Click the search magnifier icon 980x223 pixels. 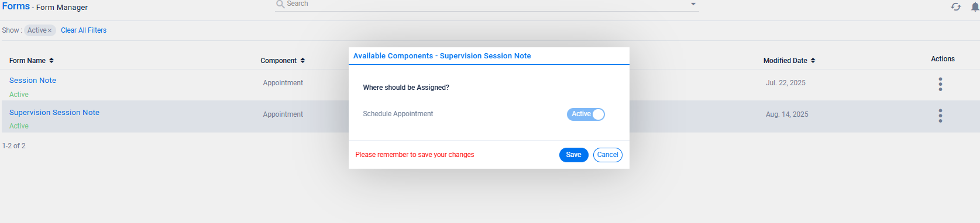pyautogui.click(x=280, y=4)
